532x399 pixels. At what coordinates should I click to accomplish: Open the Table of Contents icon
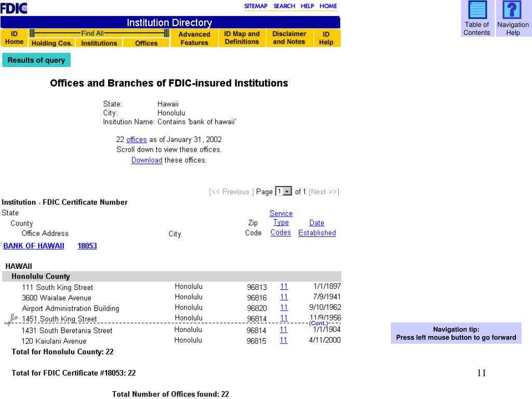click(x=477, y=10)
